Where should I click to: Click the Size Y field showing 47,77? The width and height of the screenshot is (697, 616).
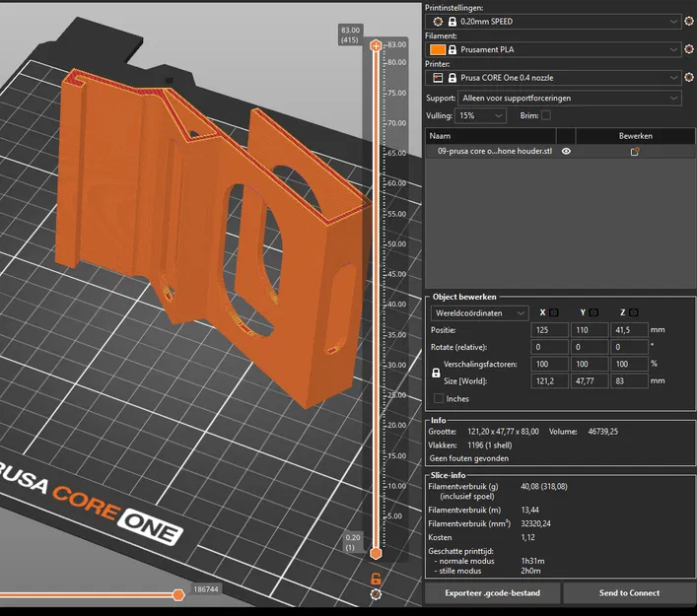pos(590,380)
